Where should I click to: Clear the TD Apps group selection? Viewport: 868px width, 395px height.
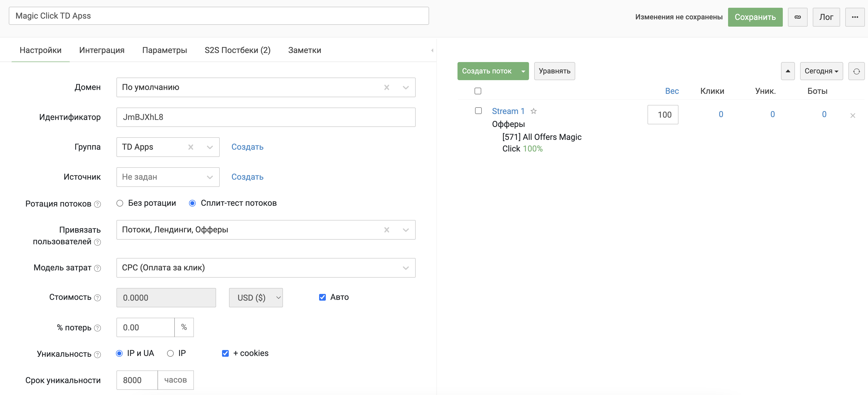pyautogui.click(x=191, y=147)
